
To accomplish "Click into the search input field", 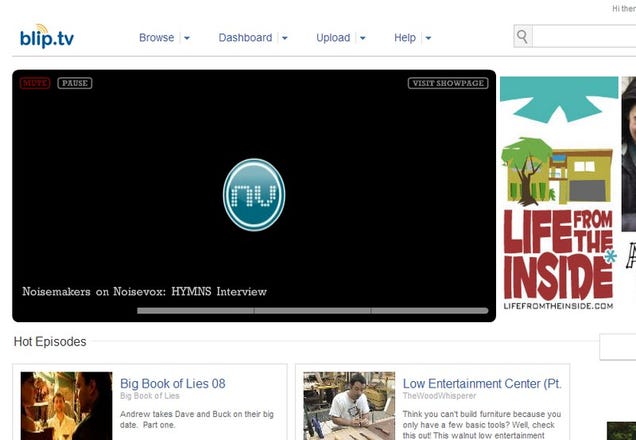I will [584, 36].
